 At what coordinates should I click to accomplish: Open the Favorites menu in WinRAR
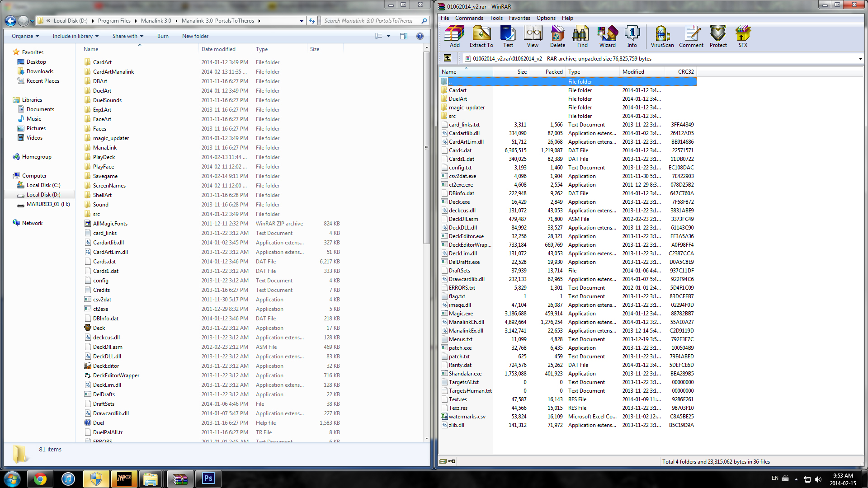pyautogui.click(x=519, y=18)
